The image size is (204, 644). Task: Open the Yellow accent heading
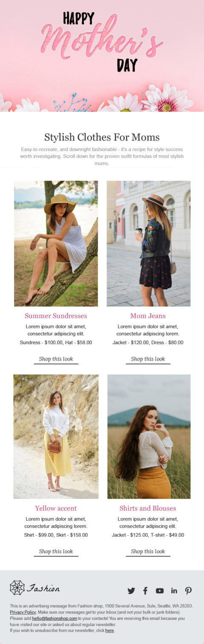point(56,508)
